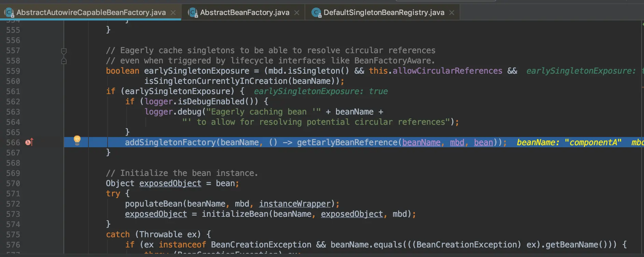Click the beanName link inside getEarlyBeanReference
This screenshot has height=257, width=644.
[x=421, y=142]
